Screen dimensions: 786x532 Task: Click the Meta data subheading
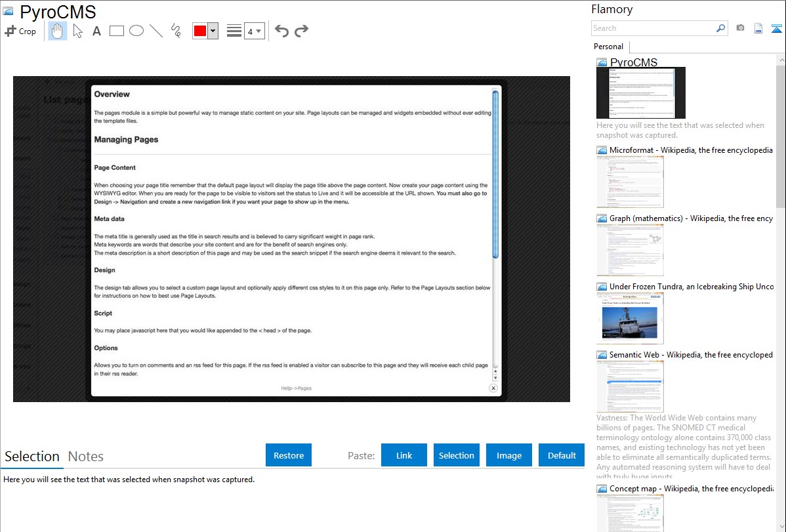110,218
